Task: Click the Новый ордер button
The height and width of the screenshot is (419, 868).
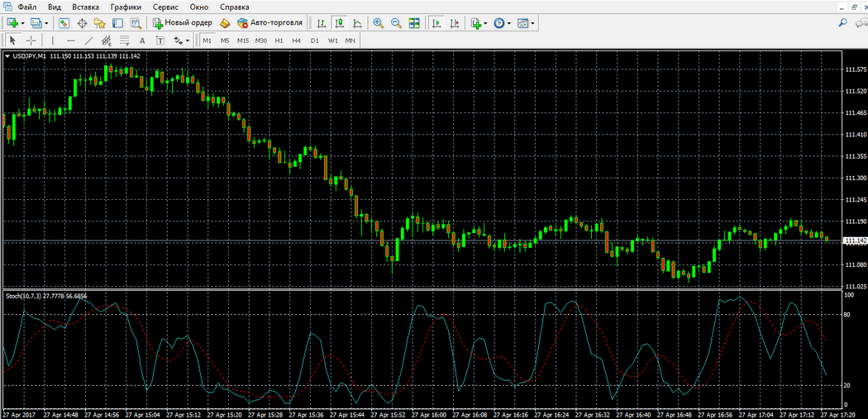Action: (x=182, y=23)
